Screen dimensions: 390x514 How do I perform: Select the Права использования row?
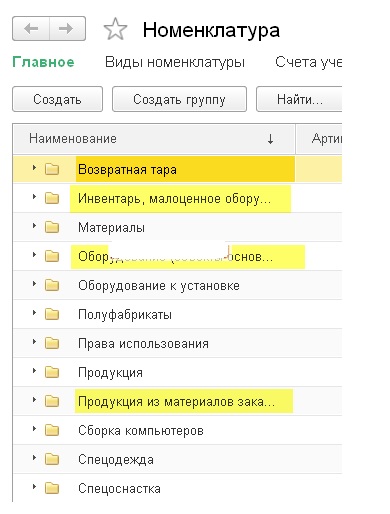tap(178, 343)
